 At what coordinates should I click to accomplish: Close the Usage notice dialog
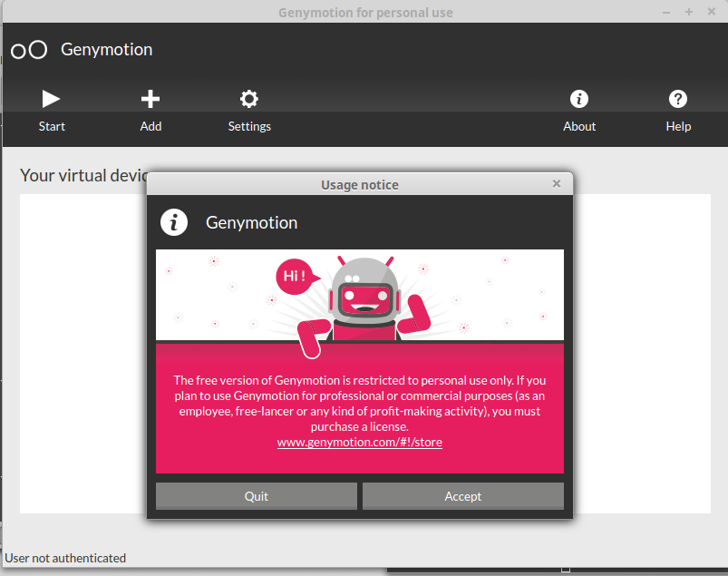557,184
